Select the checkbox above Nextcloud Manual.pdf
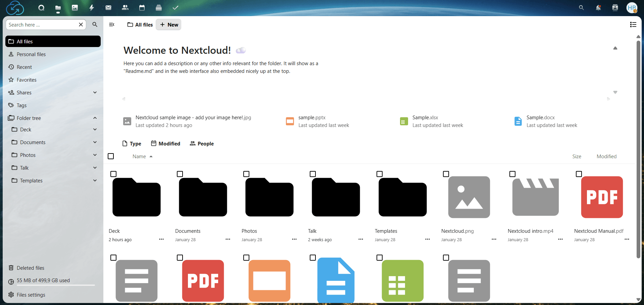Screen dimensions: 644x305 click(x=579, y=174)
